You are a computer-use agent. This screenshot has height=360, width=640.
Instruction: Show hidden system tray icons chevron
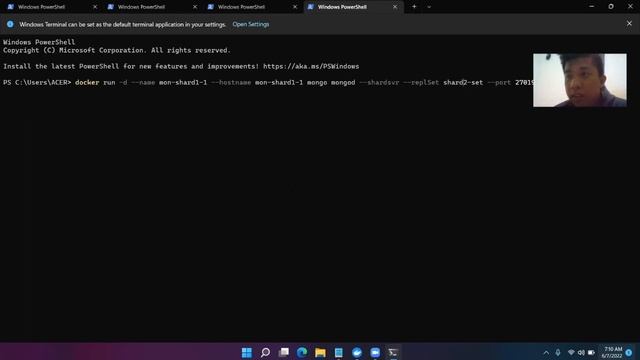point(546,353)
